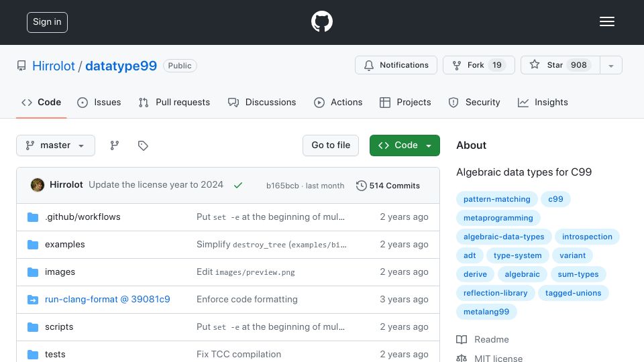Viewport: 644px width, 362px height.
Task: Click the images folder icon
Action: (x=33, y=272)
